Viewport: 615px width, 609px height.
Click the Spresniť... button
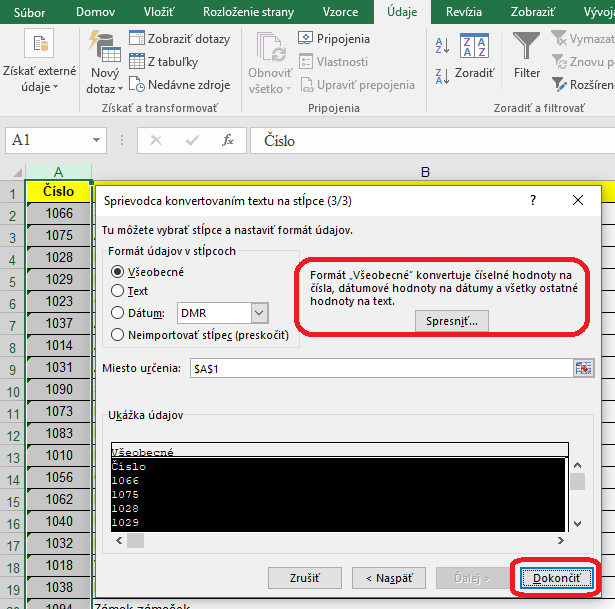point(453,320)
